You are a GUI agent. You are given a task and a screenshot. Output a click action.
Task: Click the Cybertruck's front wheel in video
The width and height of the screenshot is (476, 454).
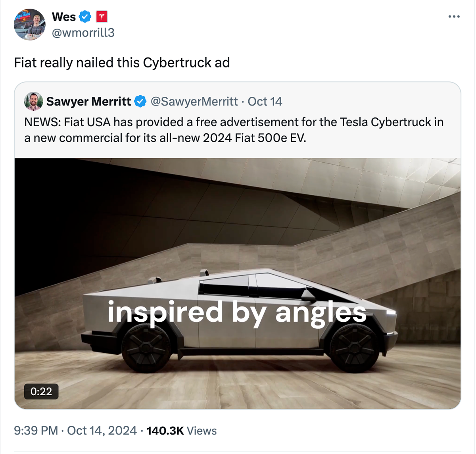352,349
